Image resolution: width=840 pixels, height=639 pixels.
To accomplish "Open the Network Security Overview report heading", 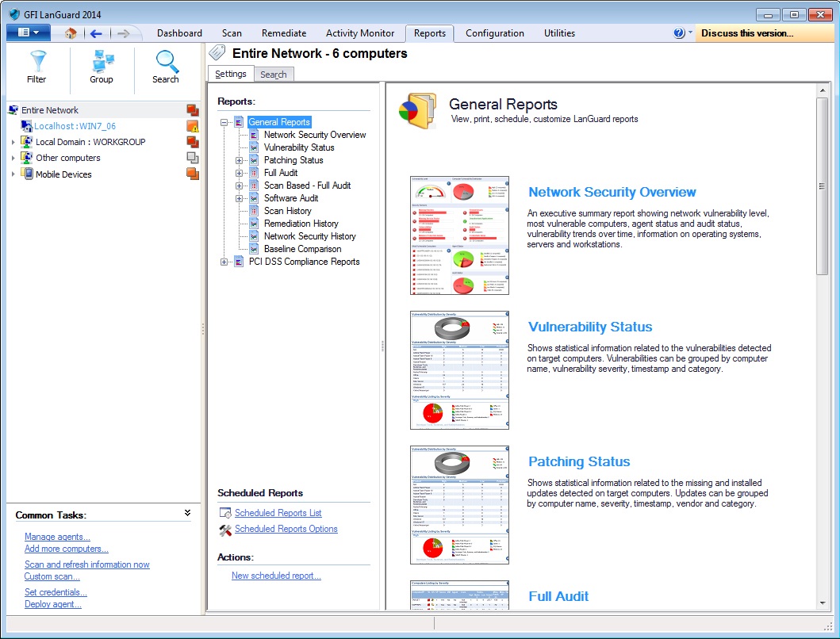I will tap(612, 193).
